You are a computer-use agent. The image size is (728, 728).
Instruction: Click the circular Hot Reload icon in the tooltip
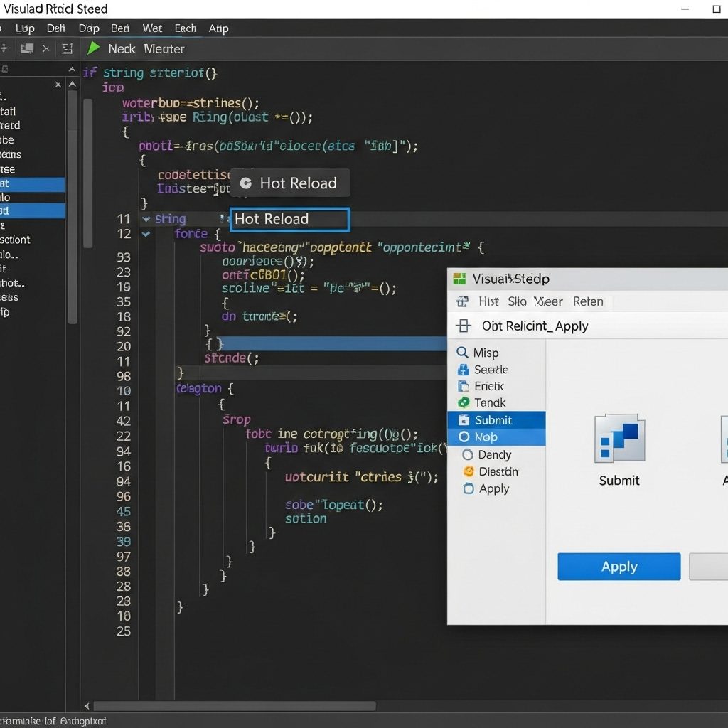[245, 183]
